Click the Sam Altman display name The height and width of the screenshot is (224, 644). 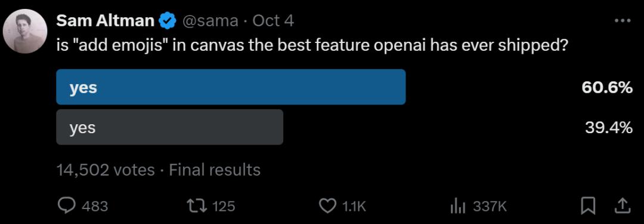coord(105,20)
